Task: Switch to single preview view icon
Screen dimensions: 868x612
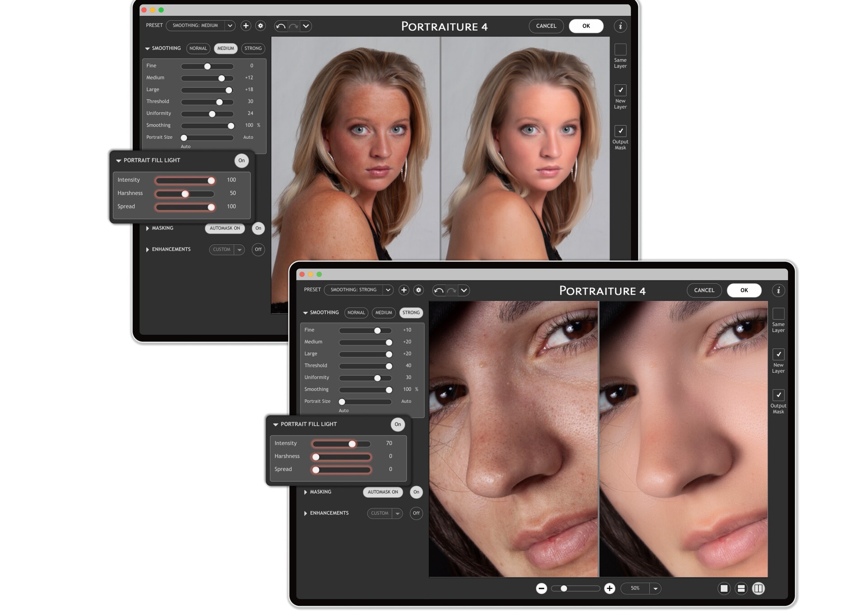Action: point(724,588)
